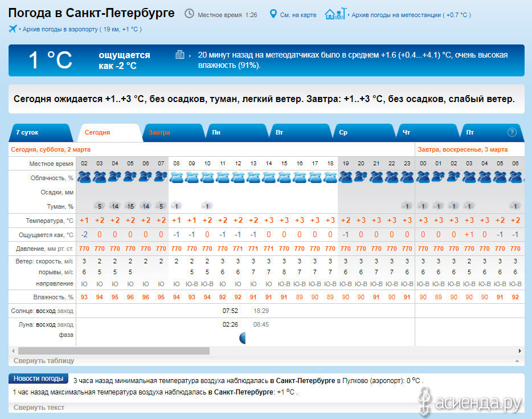Click the horizontal scrollbar thumb

coord(114,351)
